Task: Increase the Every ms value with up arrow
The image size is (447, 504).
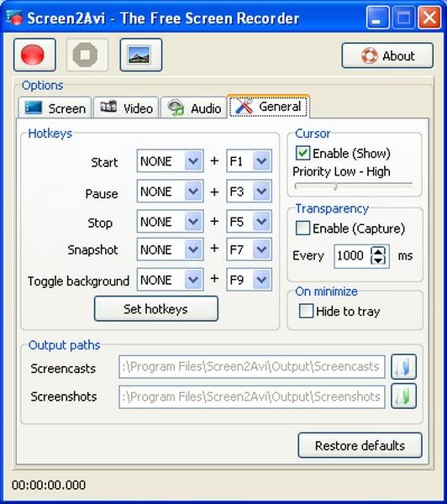Action: [378, 251]
